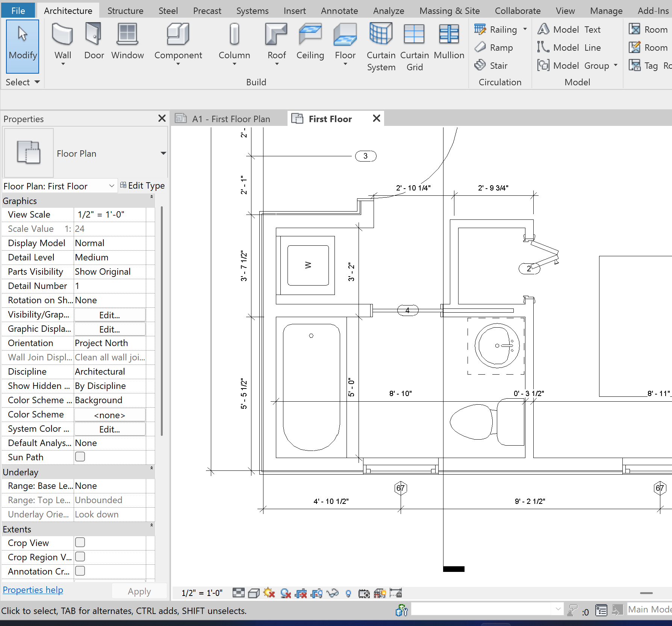Select the Model Text tool
Image resolution: width=672 pixels, height=626 pixels.
pos(569,29)
